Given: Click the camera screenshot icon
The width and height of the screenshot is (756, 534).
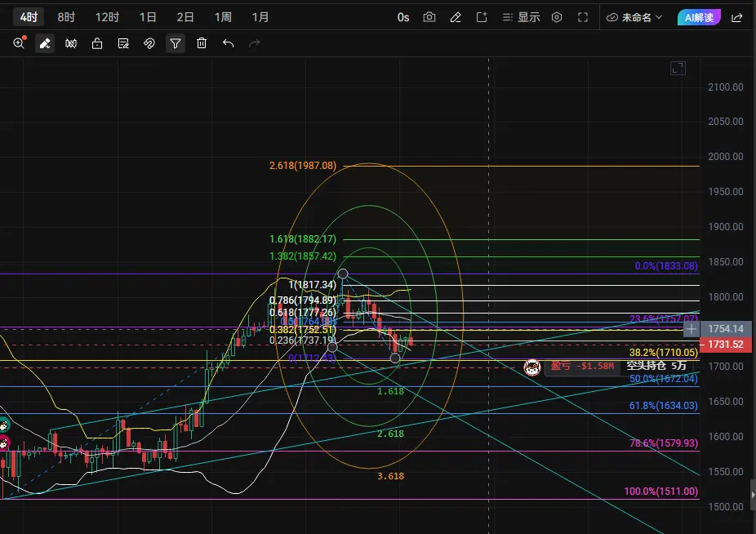Looking at the screenshot, I should [429, 17].
